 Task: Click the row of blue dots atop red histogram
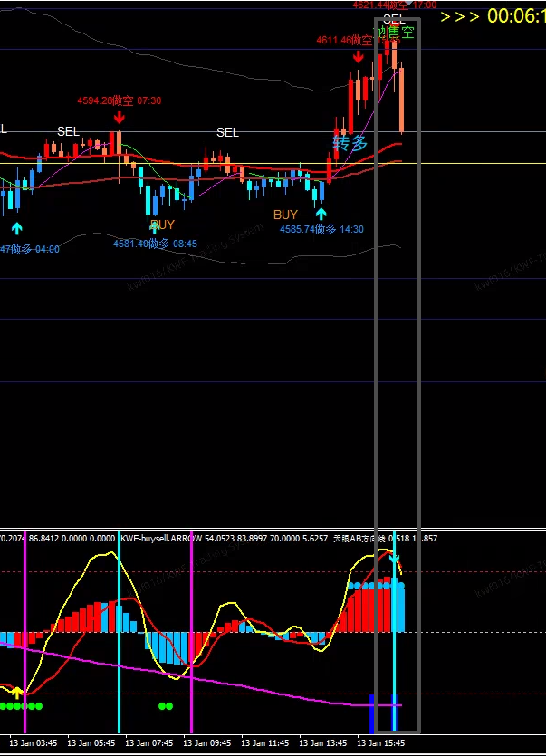(x=376, y=586)
